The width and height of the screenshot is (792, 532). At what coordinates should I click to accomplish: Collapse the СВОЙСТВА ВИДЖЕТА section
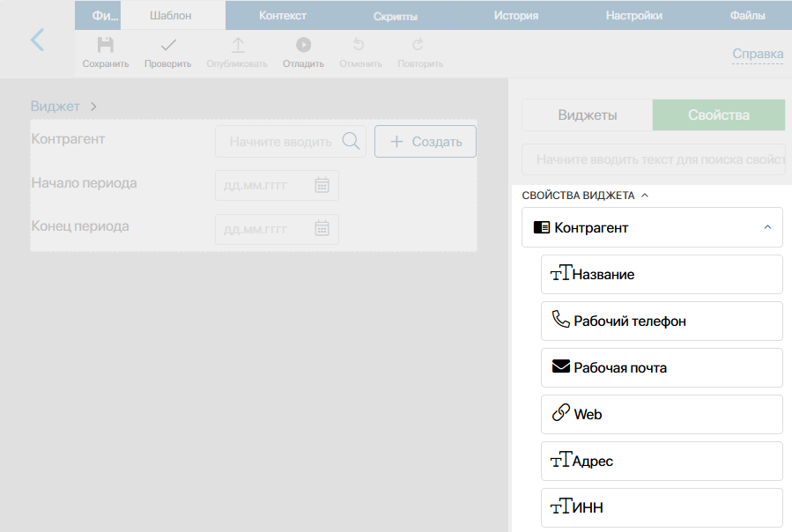[645, 196]
